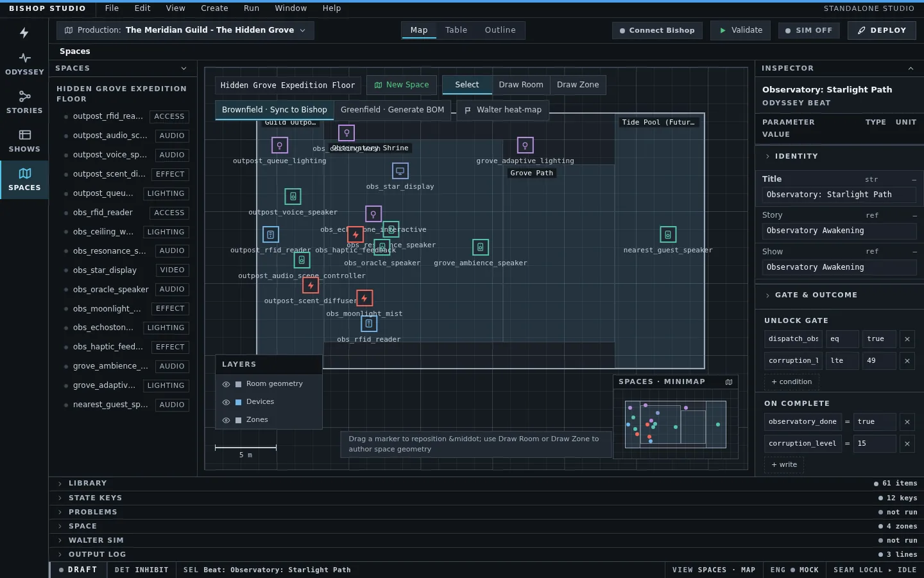Click the minimap map icon
924x578 pixels.
pyautogui.click(x=729, y=382)
